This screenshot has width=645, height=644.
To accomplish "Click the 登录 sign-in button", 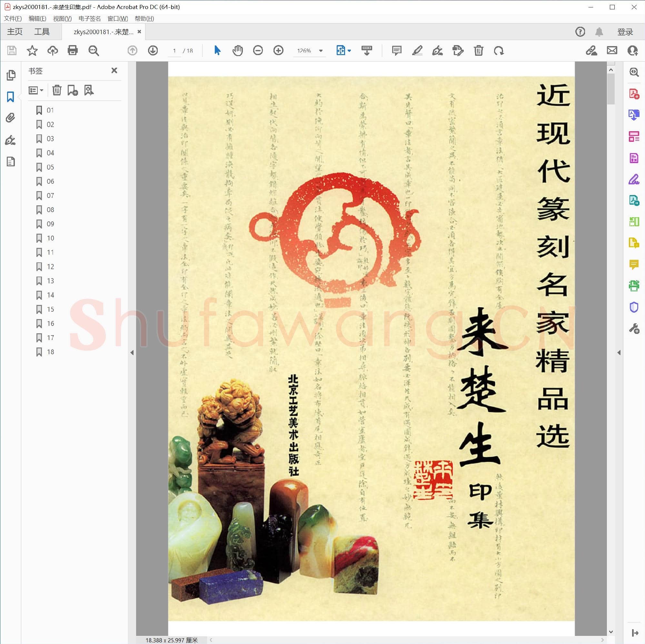I will tap(625, 32).
